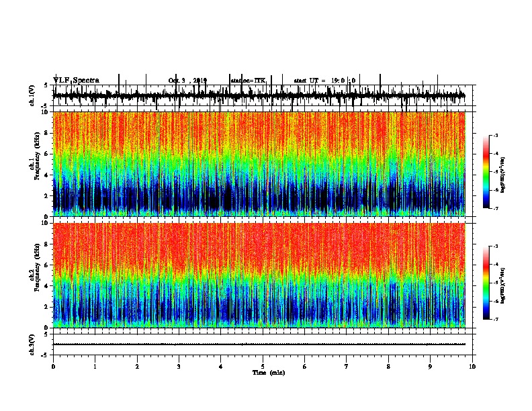
Task: Click the "ch.3(V)" axis label of the bottom waveform
Action: pyautogui.click(x=32, y=345)
